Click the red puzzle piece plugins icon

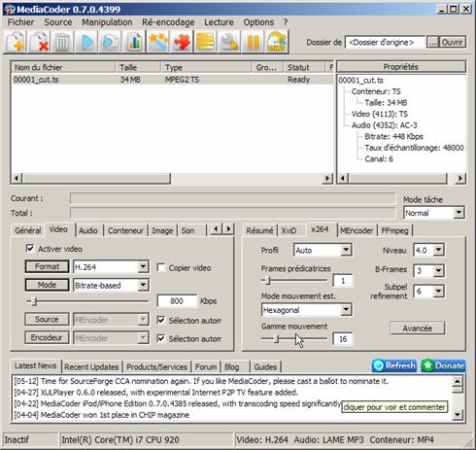[181, 42]
